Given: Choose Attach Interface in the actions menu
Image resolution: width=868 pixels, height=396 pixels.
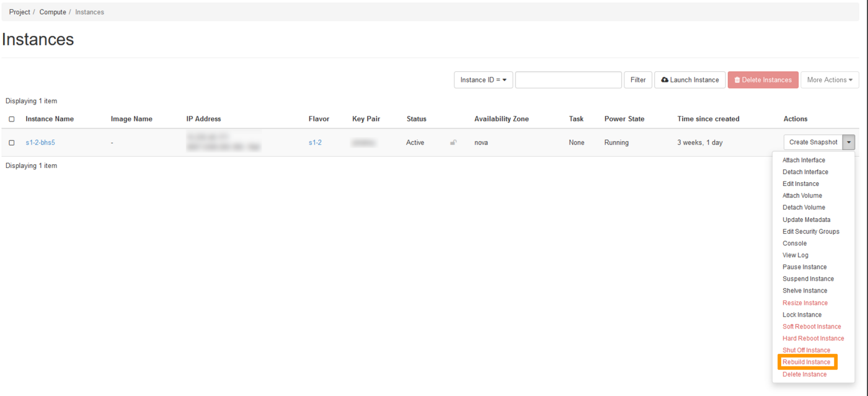Looking at the screenshot, I should click(804, 160).
